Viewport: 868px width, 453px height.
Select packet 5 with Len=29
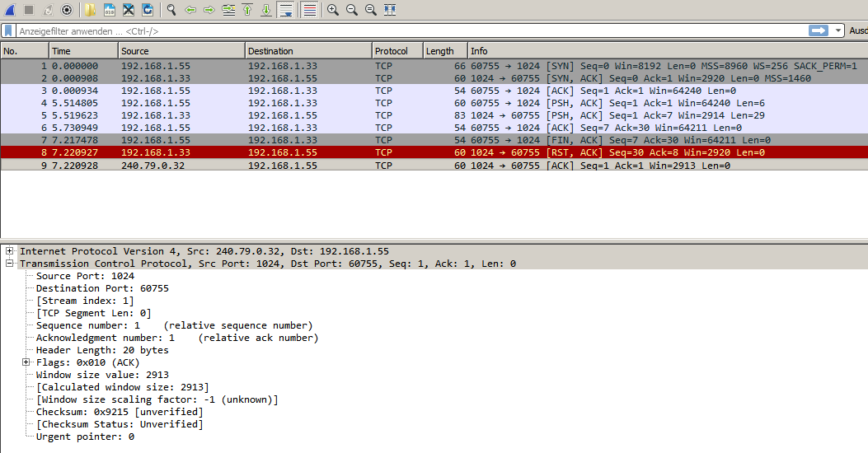(434, 115)
